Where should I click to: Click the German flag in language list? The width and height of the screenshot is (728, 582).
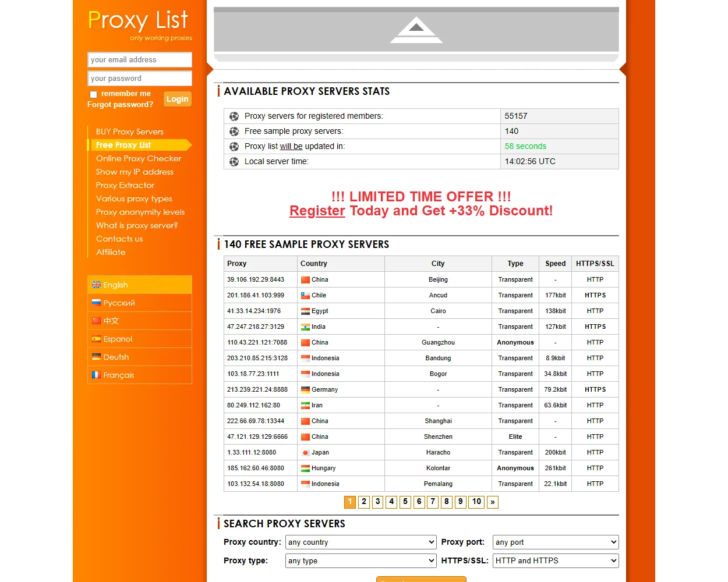pyautogui.click(x=97, y=357)
